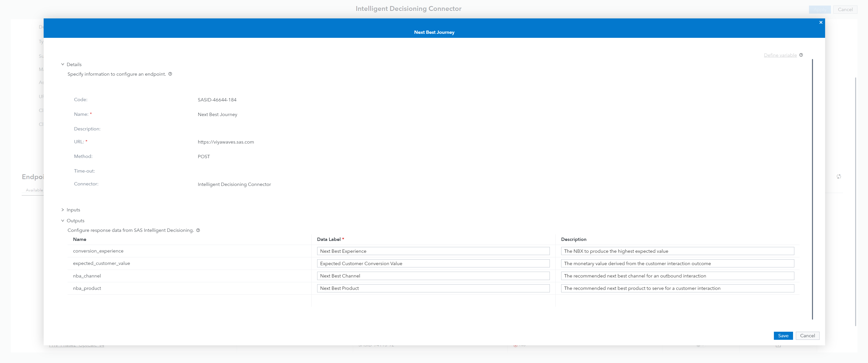Screen dimensions: 868x363
Task: Click Cancel at the top of the connector page
Action: 845,9
